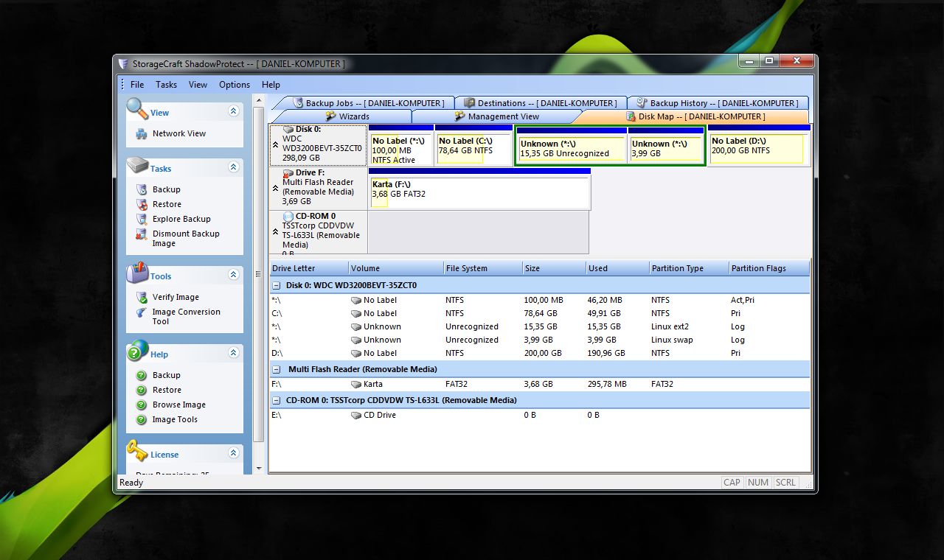Click the CD-ROM 0 disc icon in disk map
Image resolution: width=944 pixels, height=560 pixels.
coord(288,216)
